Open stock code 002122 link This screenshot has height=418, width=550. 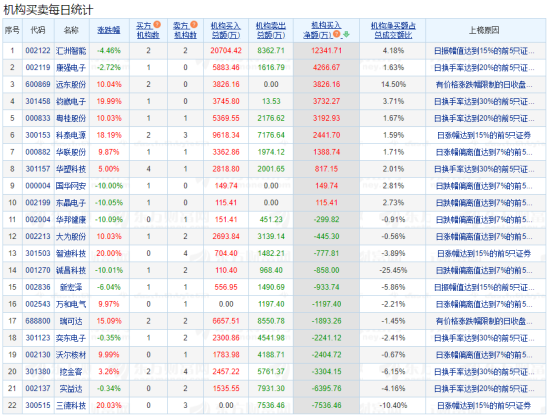pyautogui.click(x=38, y=51)
